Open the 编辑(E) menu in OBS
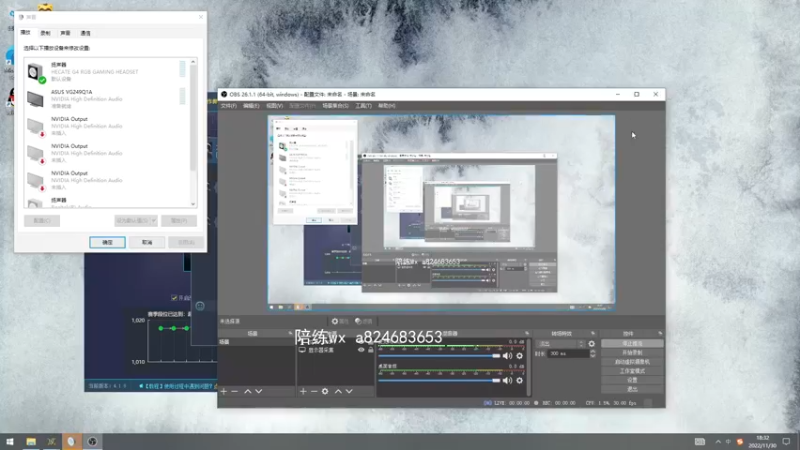This screenshot has height=450, width=800. click(251, 106)
